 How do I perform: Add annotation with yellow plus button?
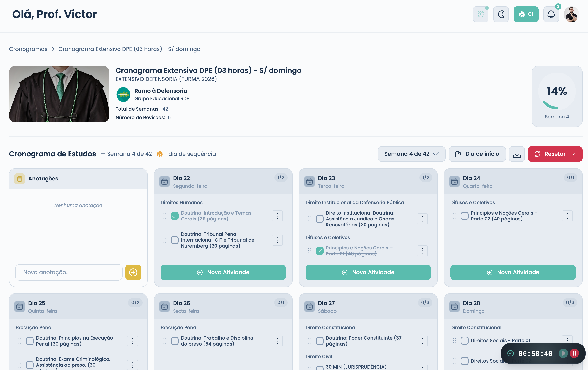(133, 272)
